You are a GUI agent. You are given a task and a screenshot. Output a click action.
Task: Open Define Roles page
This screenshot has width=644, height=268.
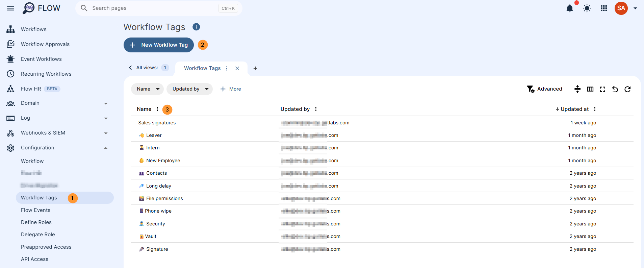click(x=36, y=222)
